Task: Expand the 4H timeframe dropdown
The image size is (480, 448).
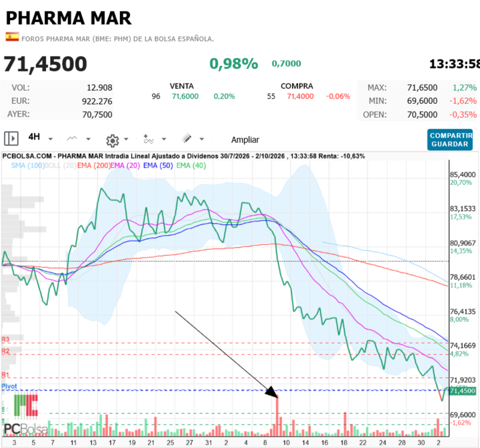Action: pyautogui.click(x=50, y=139)
